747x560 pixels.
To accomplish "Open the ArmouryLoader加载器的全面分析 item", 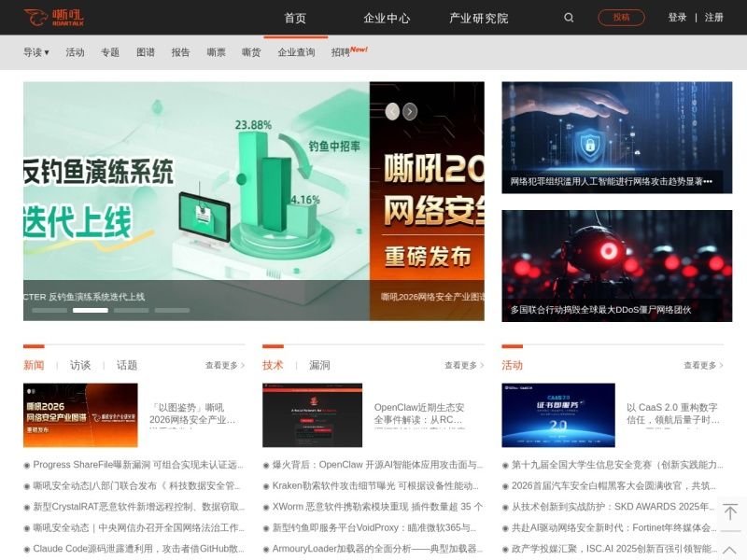I will (x=377, y=549).
